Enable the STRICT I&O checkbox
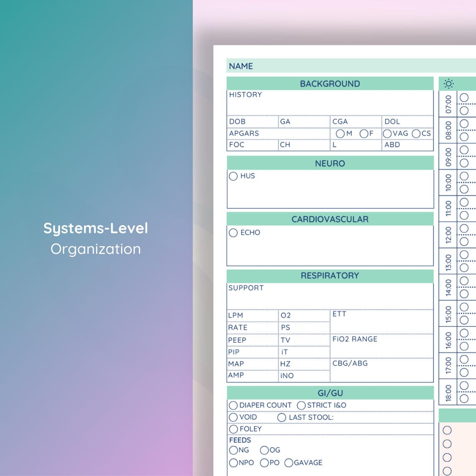Screen dimensions: 476x476 301,405
